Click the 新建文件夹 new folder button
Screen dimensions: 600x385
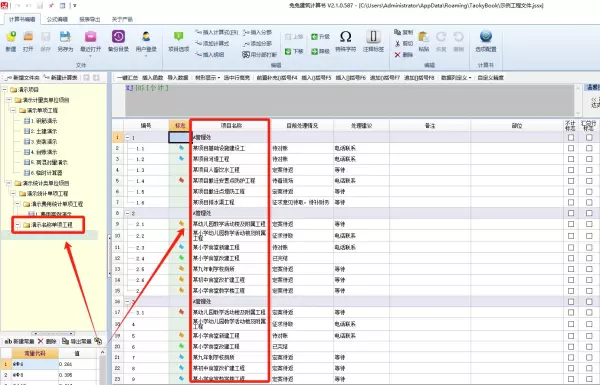click(x=22, y=78)
